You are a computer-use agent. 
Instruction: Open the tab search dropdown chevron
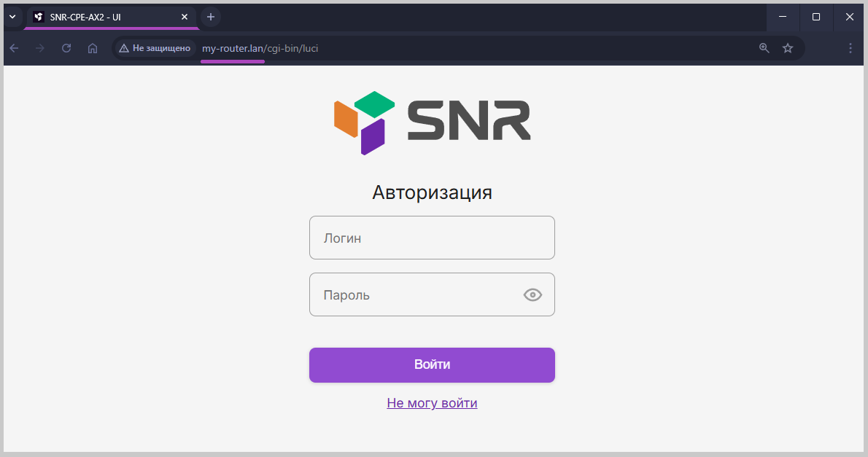(x=12, y=17)
